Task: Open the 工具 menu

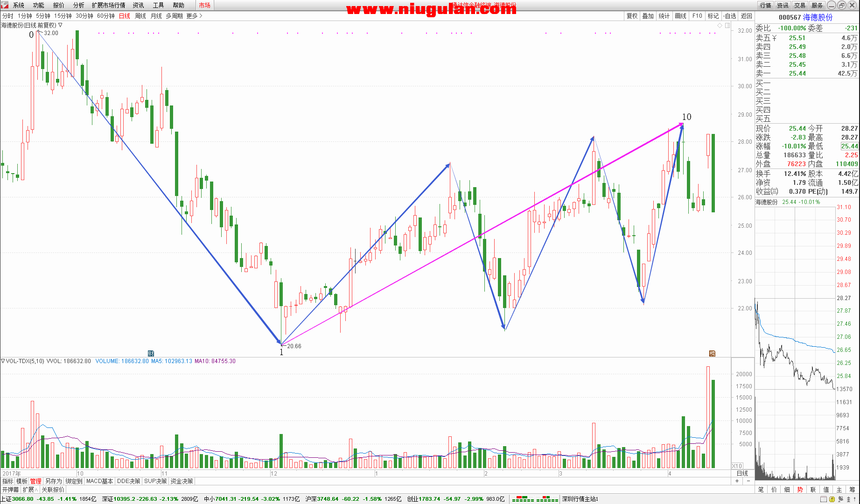Action: 159,5
